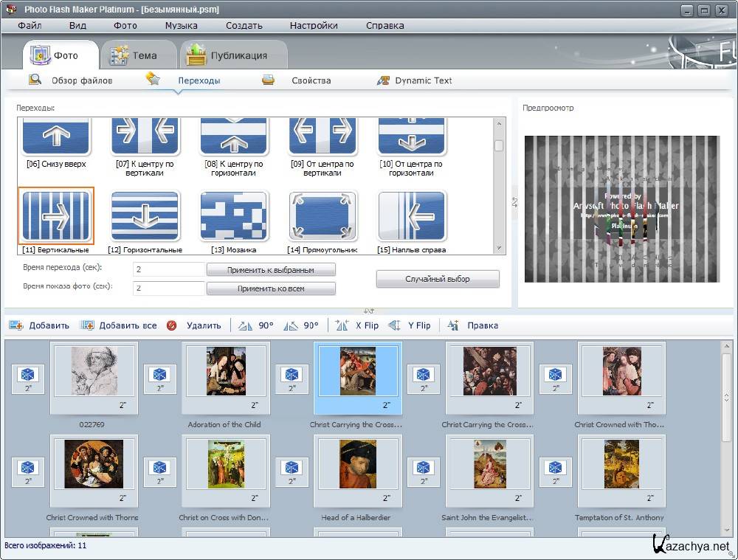Flip photo with Y Flip

pos(410,325)
